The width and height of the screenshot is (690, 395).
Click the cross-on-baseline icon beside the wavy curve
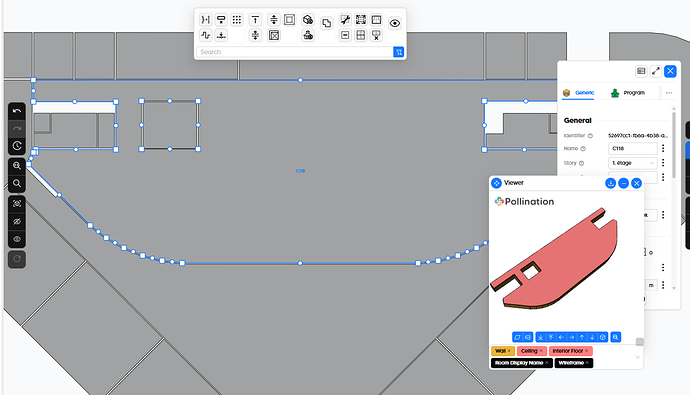(221, 35)
